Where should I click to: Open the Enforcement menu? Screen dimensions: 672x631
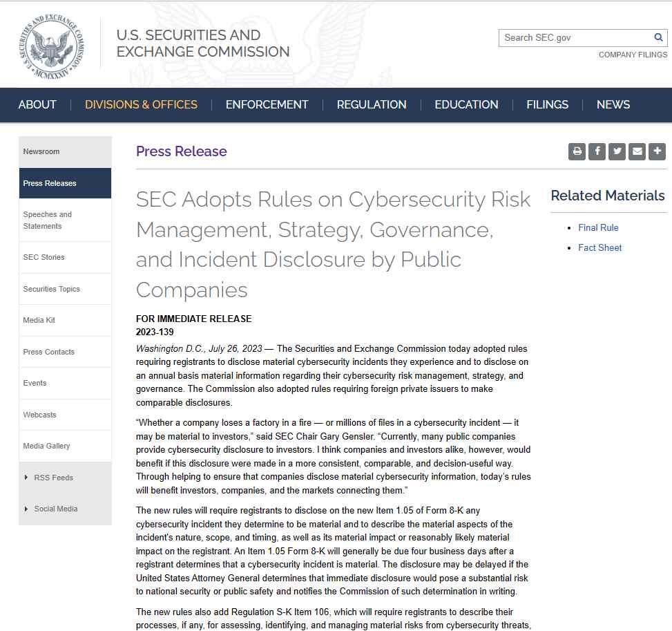click(267, 104)
